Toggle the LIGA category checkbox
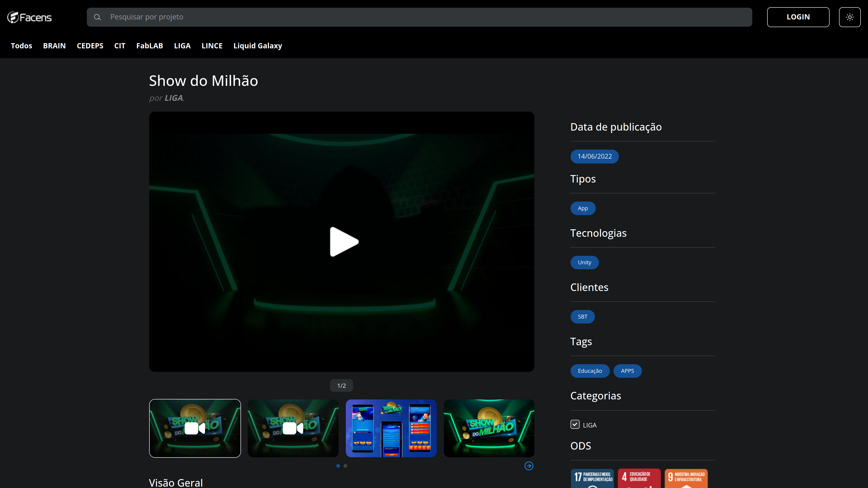The width and height of the screenshot is (868, 488). click(575, 424)
